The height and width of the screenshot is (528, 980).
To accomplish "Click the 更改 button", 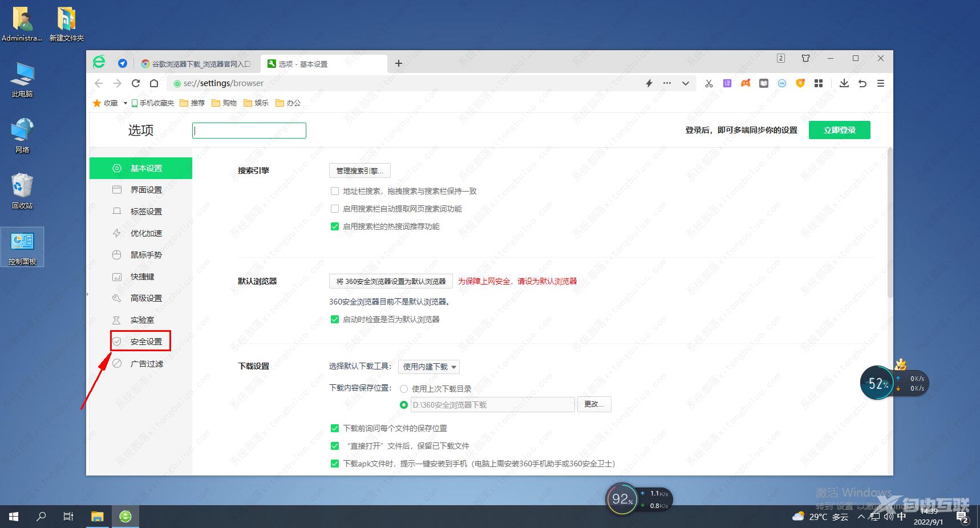I will pos(594,404).
